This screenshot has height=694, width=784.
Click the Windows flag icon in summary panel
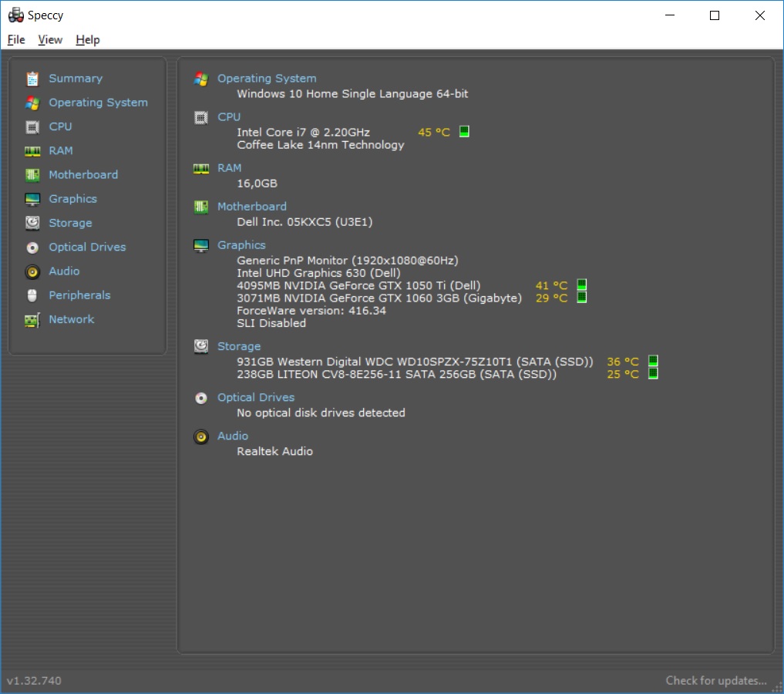point(201,79)
